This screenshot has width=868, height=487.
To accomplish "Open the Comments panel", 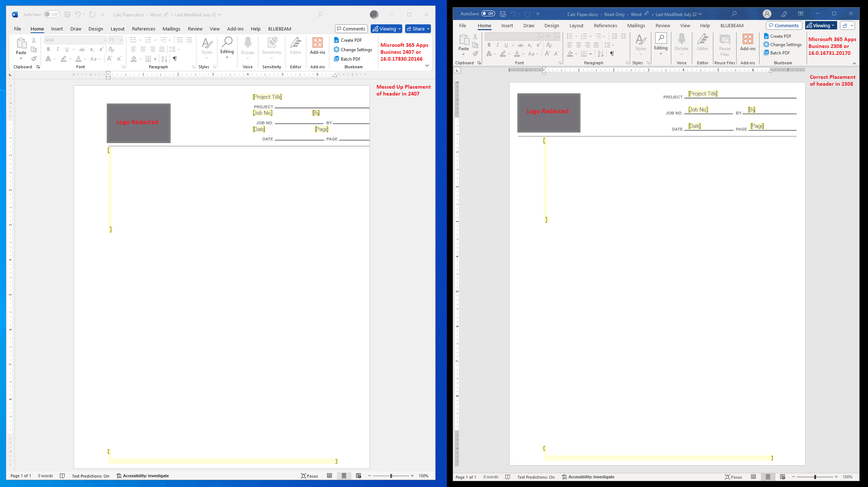I will tap(351, 28).
